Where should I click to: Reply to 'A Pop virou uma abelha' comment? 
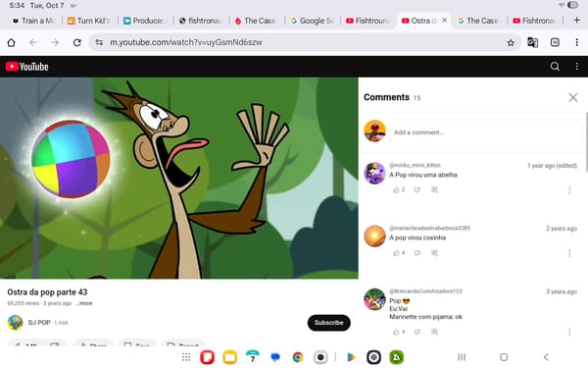[434, 190]
